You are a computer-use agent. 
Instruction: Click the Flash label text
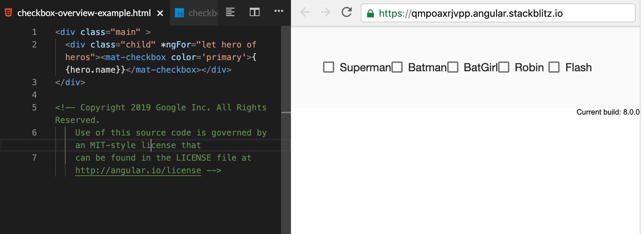578,67
